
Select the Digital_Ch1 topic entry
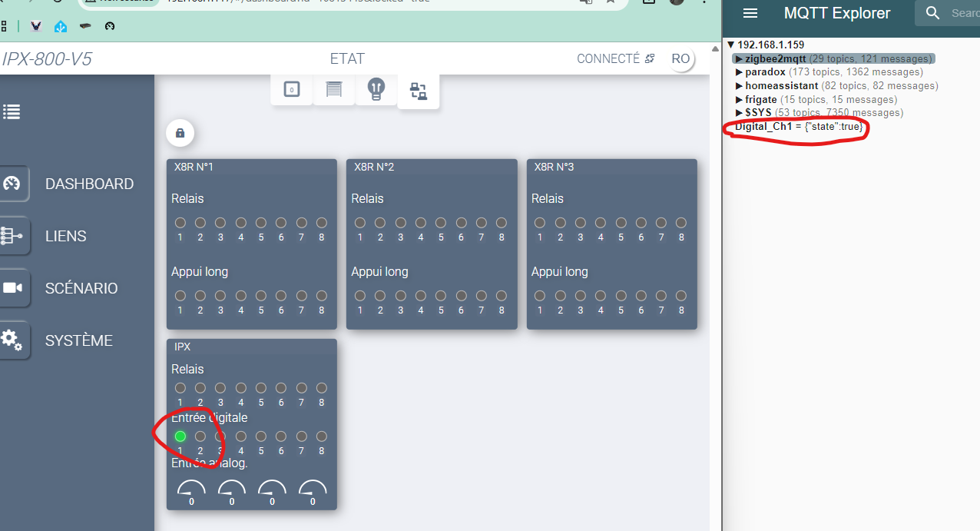click(x=763, y=127)
